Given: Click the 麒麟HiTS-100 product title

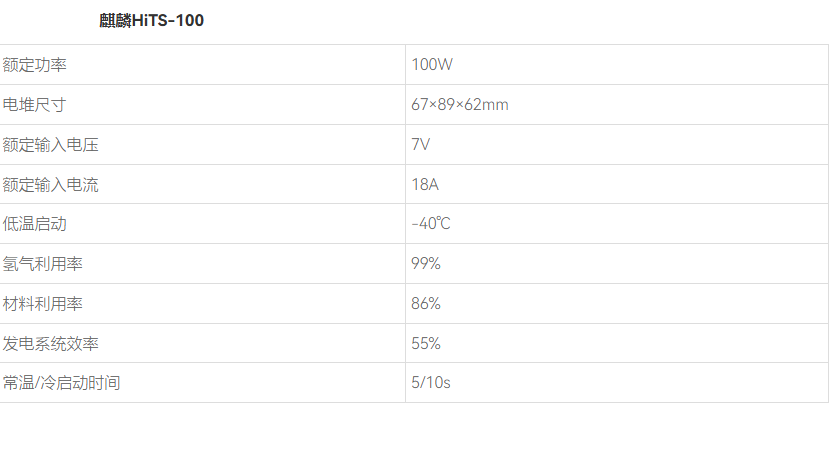Looking at the screenshot, I should click(152, 21).
